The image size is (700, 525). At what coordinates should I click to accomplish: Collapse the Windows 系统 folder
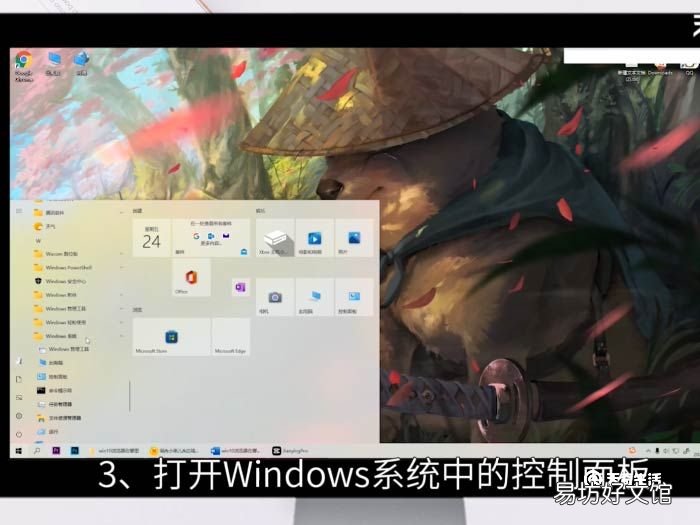pos(77,336)
